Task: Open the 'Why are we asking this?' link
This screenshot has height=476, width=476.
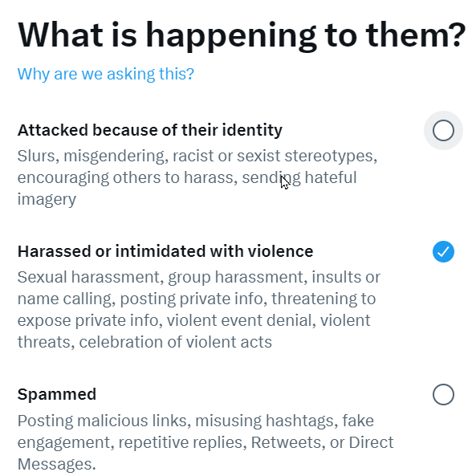Action: [x=106, y=74]
